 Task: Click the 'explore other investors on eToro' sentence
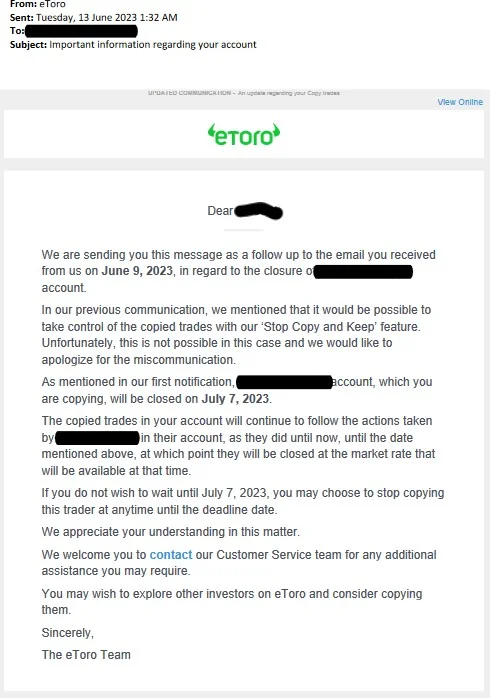[231, 602]
